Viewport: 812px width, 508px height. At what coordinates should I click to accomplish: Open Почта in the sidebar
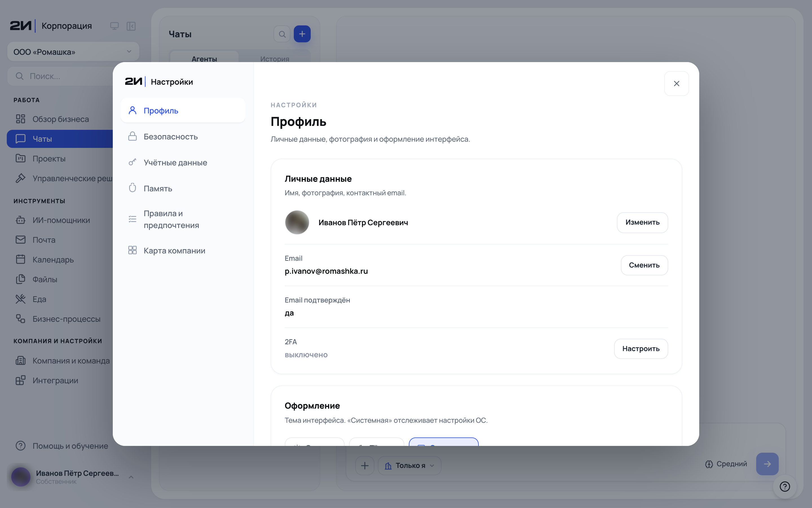click(60, 240)
